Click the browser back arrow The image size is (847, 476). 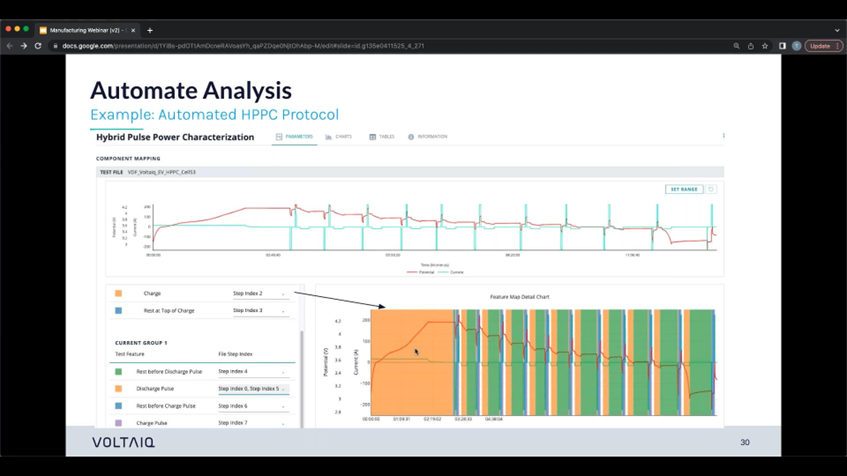[x=10, y=46]
